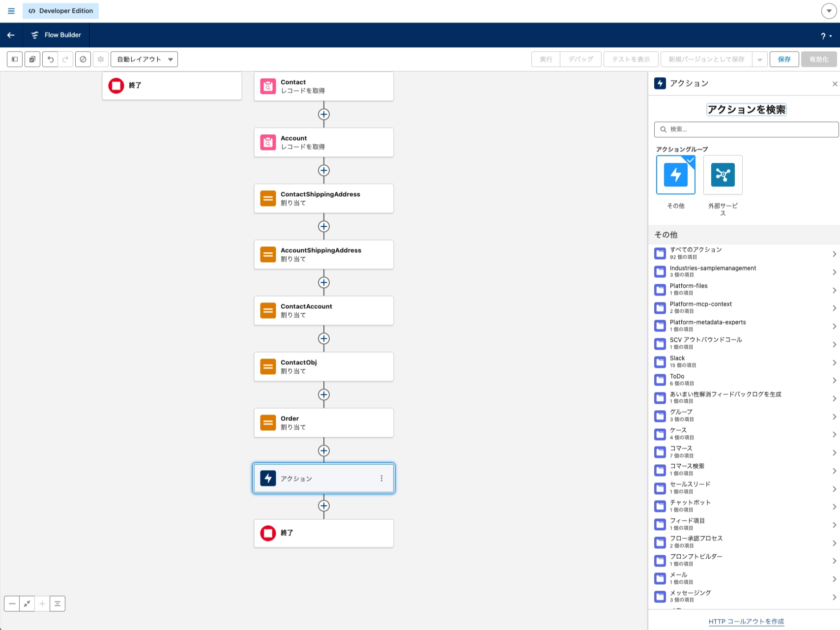Click HTTP コールアウトを作成 link
The height and width of the screenshot is (630, 840).
click(x=746, y=622)
